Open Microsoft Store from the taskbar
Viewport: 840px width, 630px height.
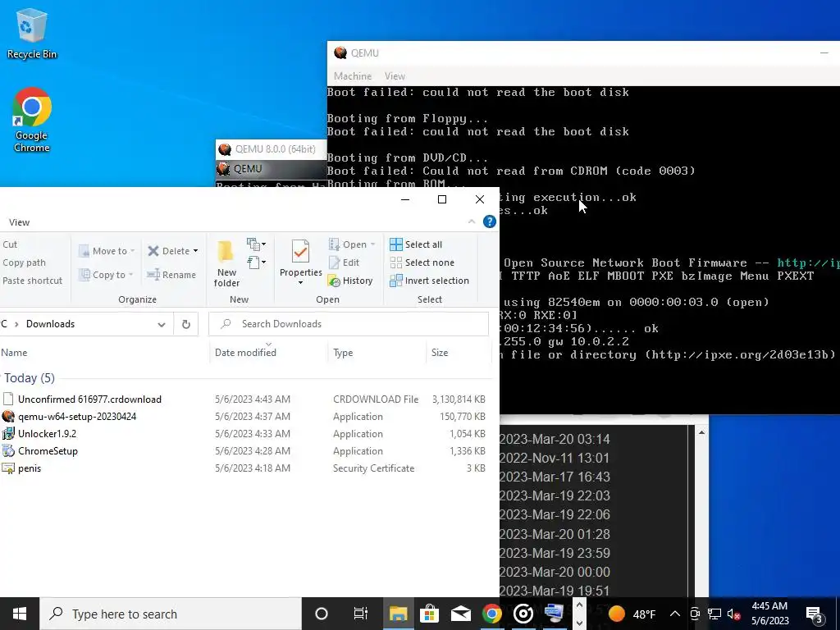429,614
